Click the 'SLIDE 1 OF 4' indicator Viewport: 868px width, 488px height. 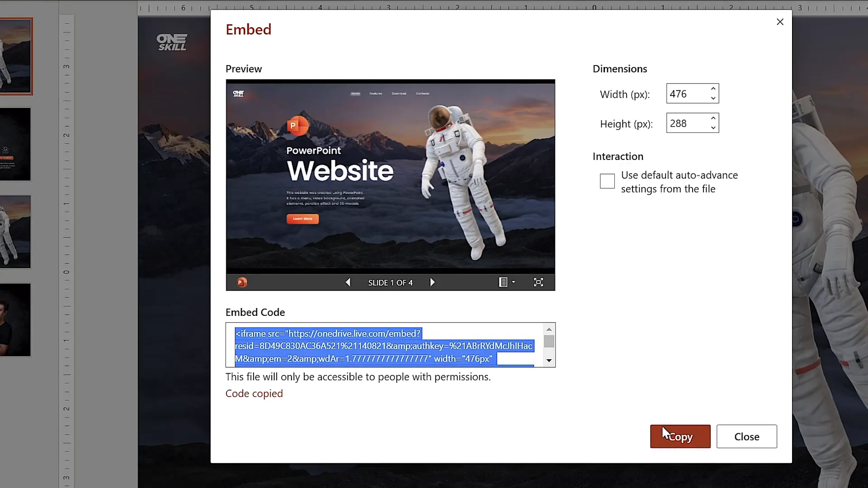(x=390, y=282)
